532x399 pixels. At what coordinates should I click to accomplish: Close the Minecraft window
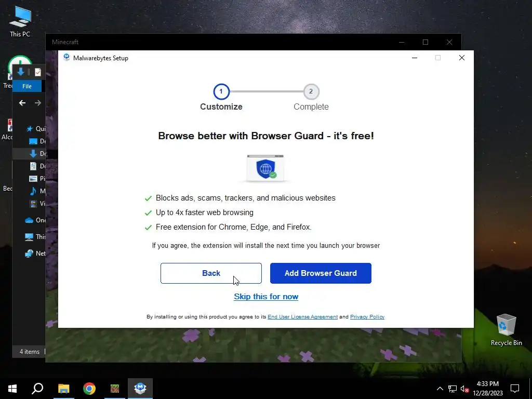pos(449,42)
